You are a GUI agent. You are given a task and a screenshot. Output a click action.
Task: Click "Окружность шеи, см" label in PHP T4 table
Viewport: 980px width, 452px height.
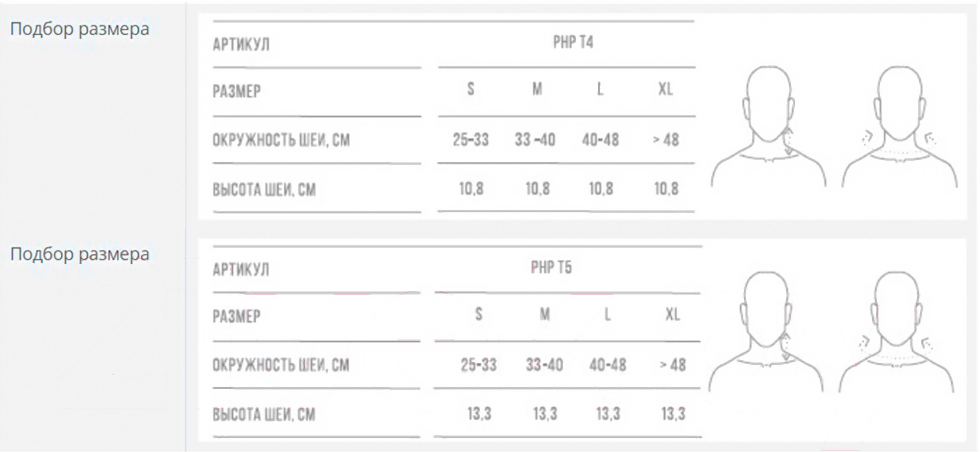pyautogui.click(x=281, y=141)
